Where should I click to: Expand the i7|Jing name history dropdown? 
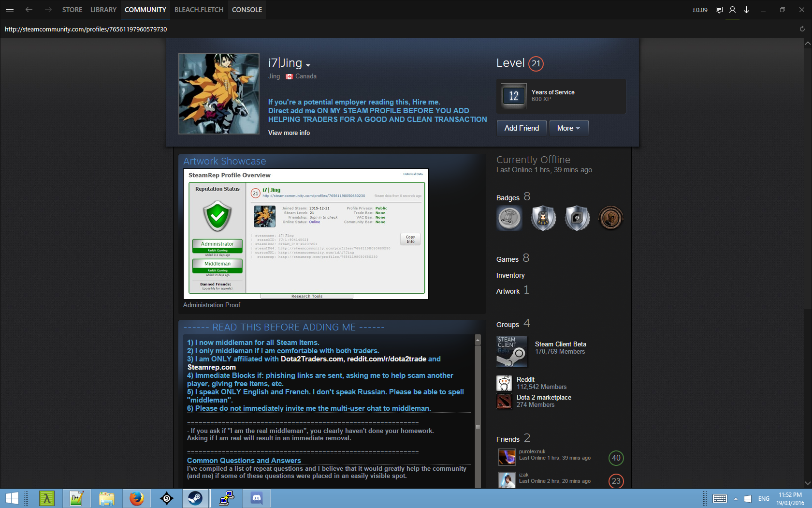coord(308,65)
